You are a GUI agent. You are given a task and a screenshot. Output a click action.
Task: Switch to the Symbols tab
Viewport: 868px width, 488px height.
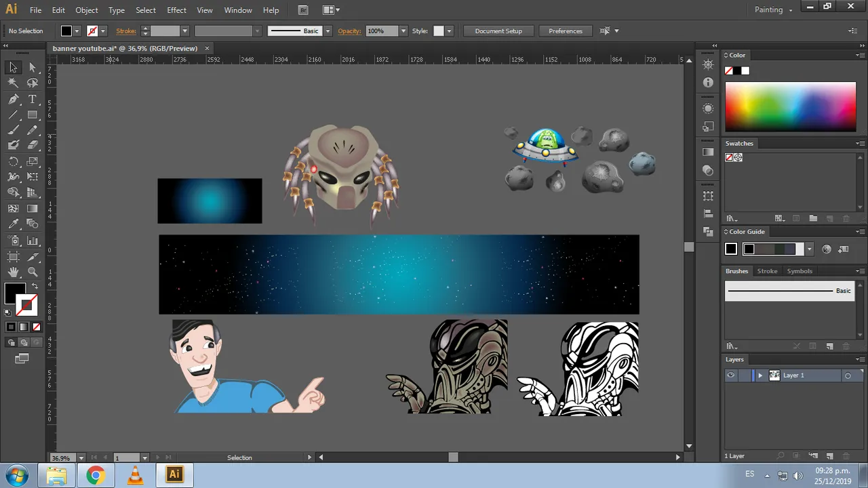pyautogui.click(x=800, y=271)
